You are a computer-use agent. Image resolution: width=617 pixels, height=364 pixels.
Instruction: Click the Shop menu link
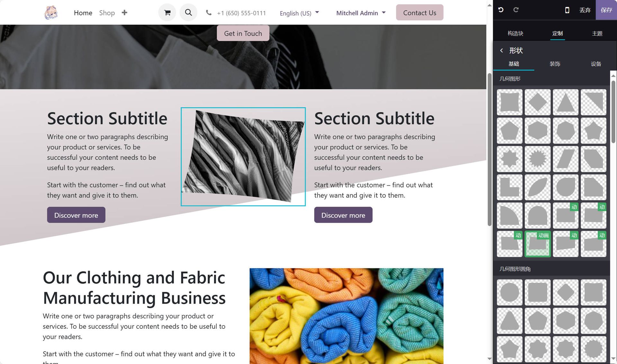(x=107, y=13)
